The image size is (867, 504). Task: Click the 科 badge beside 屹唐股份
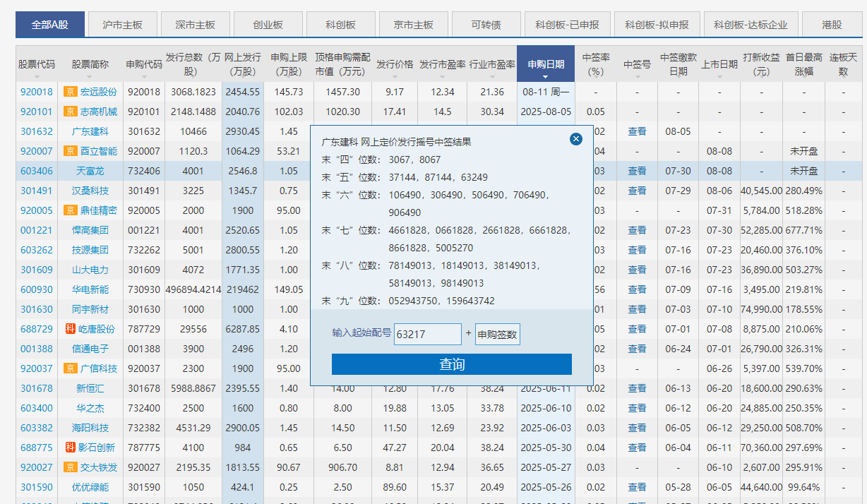[69, 329]
